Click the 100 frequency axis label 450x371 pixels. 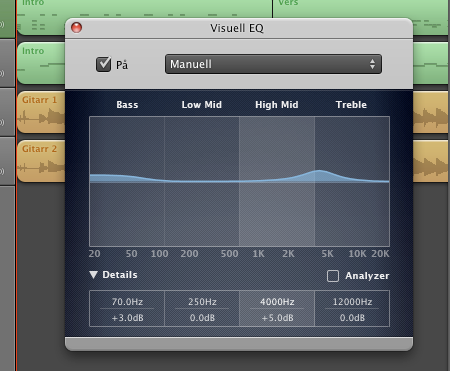pyautogui.click(x=159, y=254)
